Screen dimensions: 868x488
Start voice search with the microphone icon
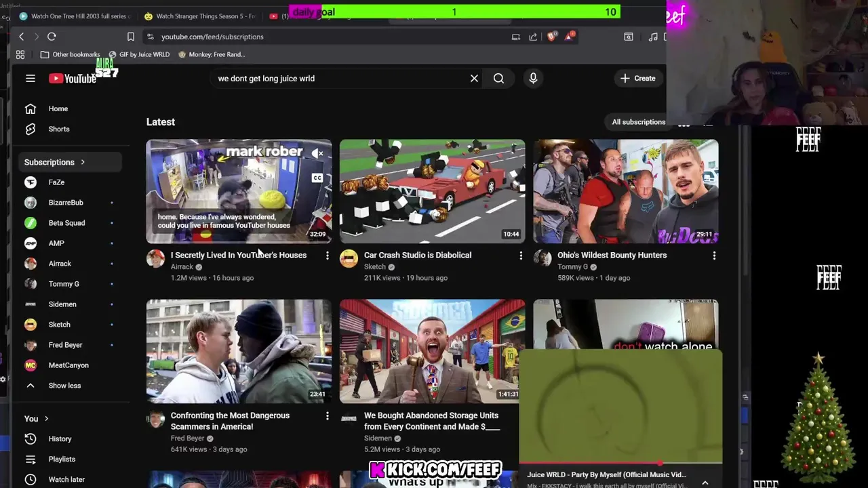point(533,79)
